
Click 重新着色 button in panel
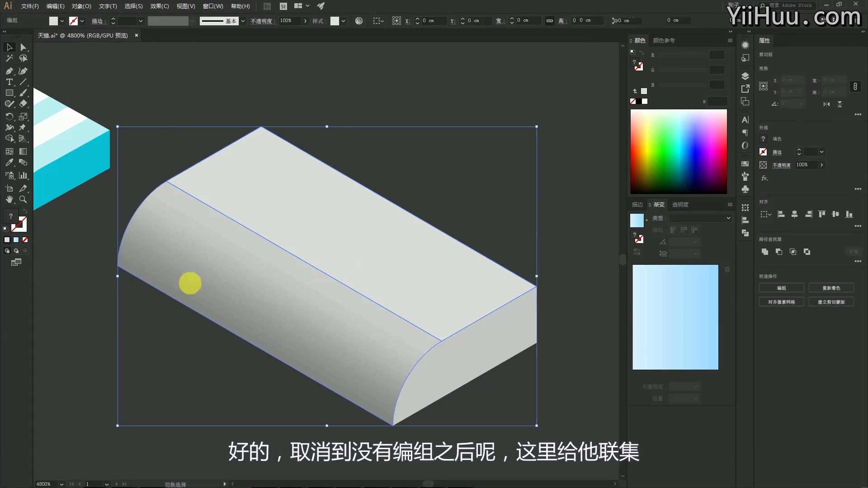tap(832, 288)
